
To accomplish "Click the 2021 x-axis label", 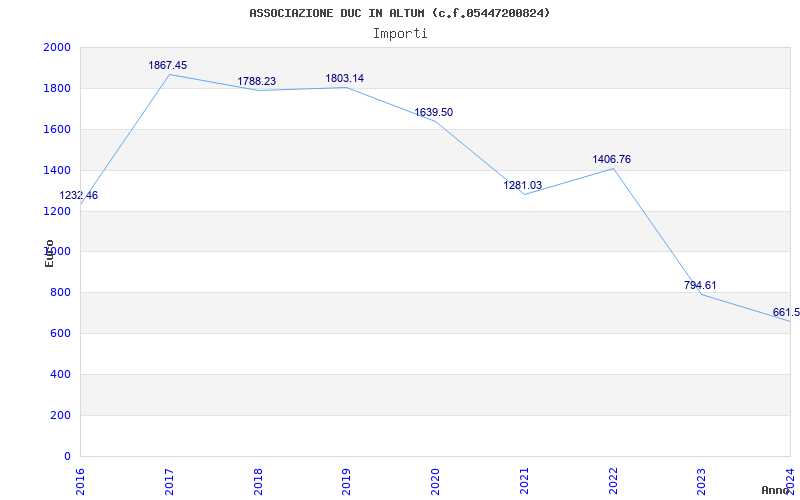I will pyautogui.click(x=524, y=482).
